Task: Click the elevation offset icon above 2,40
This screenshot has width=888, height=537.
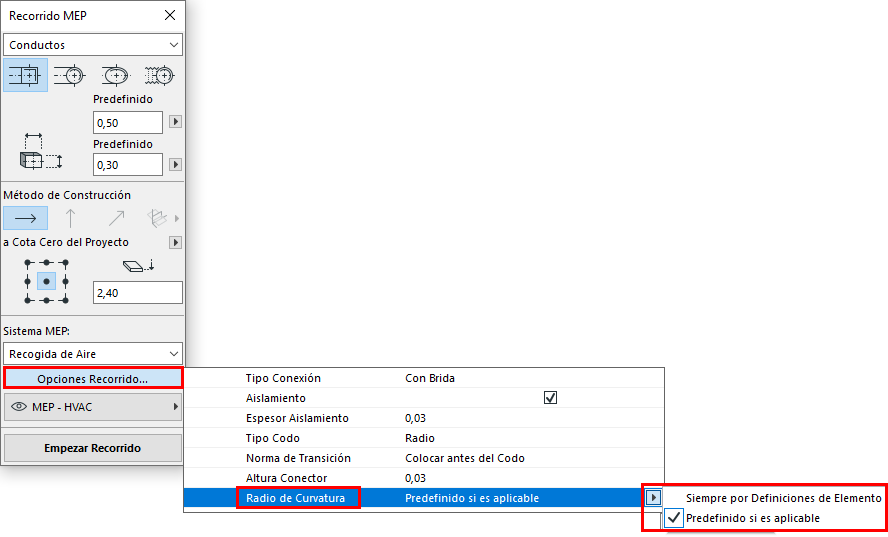Action: (x=138, y=265)
